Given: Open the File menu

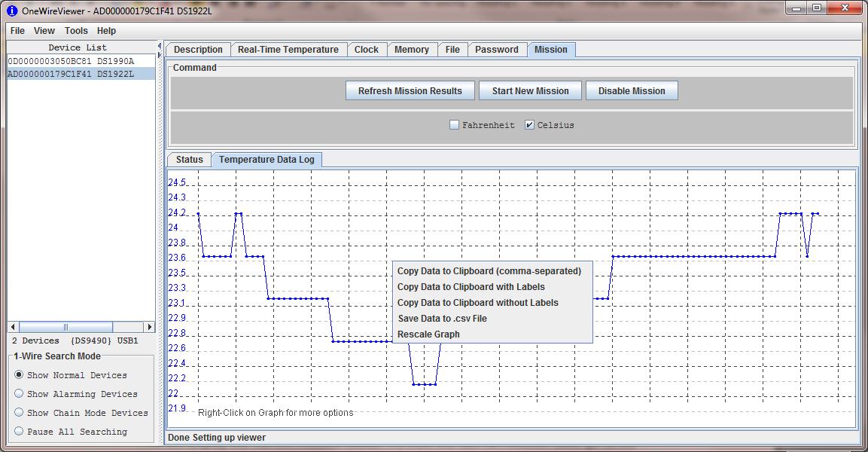Looking at the screenshot, I should pyautogui.click(x=17, y=31).
